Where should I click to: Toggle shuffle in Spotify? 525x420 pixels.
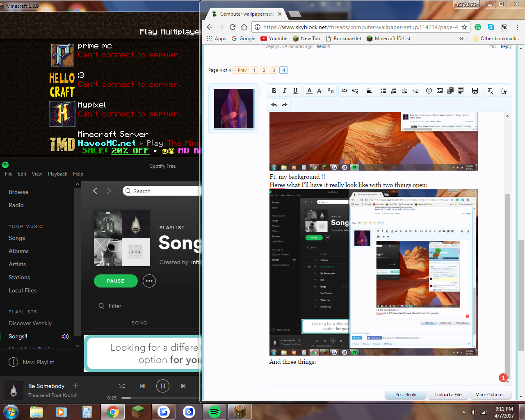click(x=122, y=386)
